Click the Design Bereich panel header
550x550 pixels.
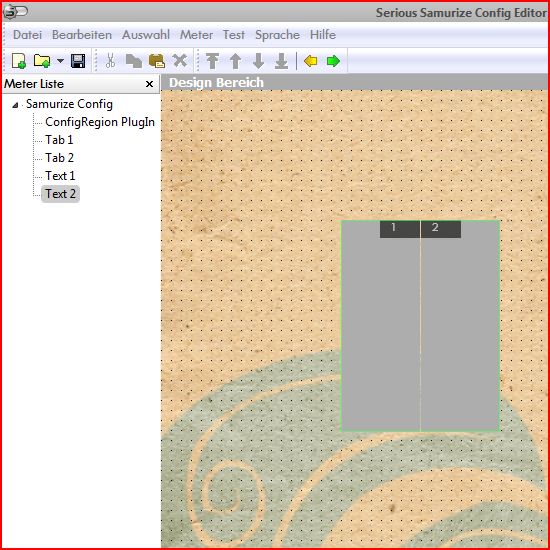(355, 83)
